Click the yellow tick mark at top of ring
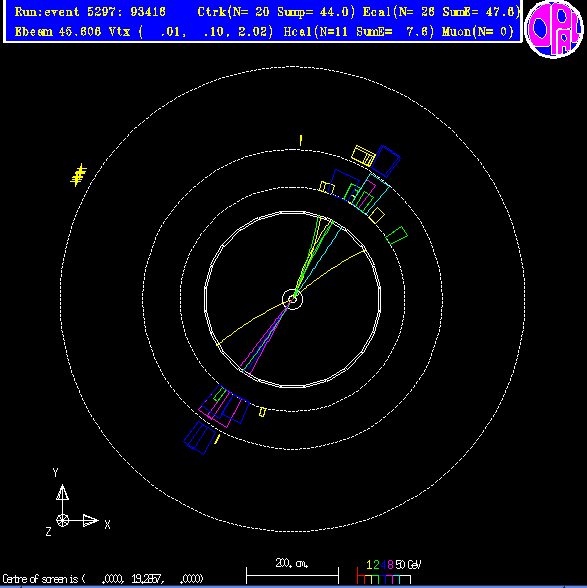 click(x=300, y=141)
